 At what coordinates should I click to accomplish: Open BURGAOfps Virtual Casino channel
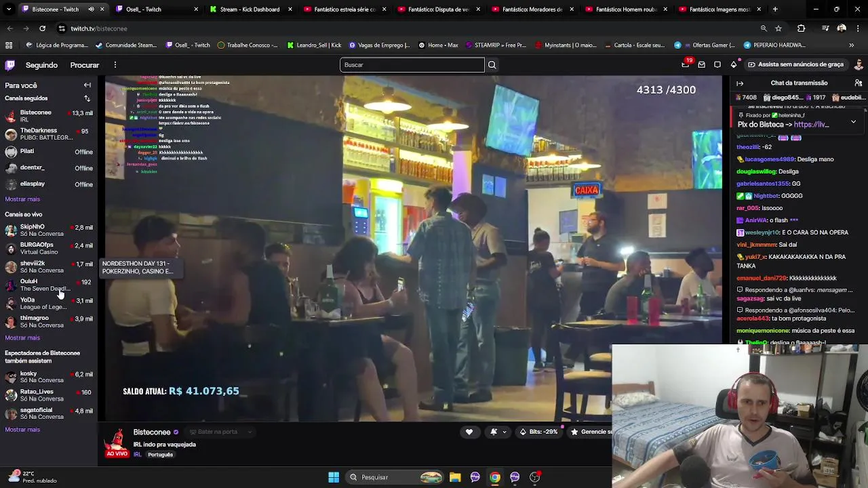click(47, 249)
